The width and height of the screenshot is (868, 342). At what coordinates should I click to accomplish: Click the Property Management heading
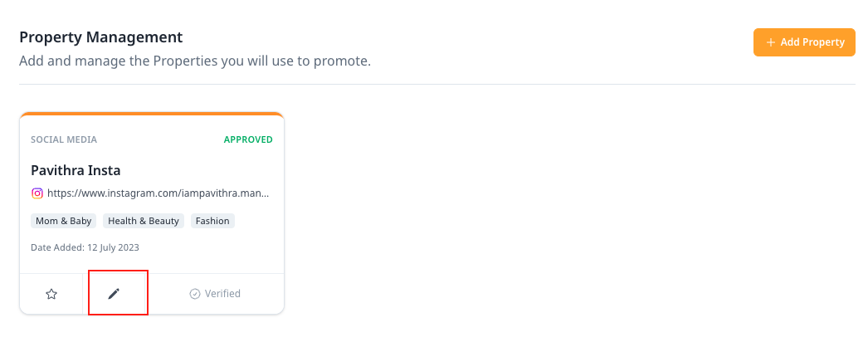[x=100, y=37]
